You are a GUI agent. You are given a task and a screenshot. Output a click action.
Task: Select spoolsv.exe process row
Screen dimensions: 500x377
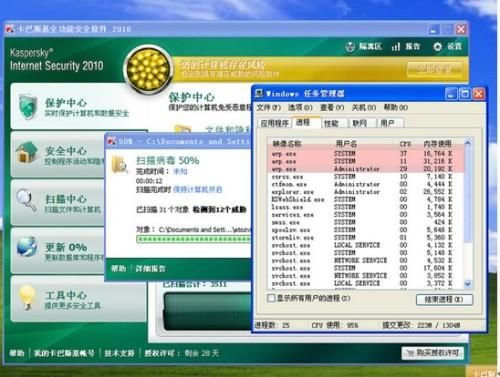point(366,230)
